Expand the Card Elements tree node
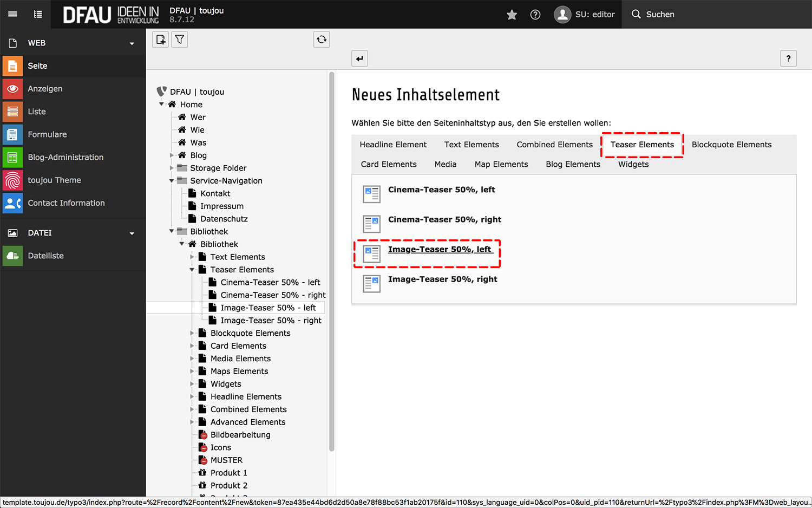 tap(192, 346)
